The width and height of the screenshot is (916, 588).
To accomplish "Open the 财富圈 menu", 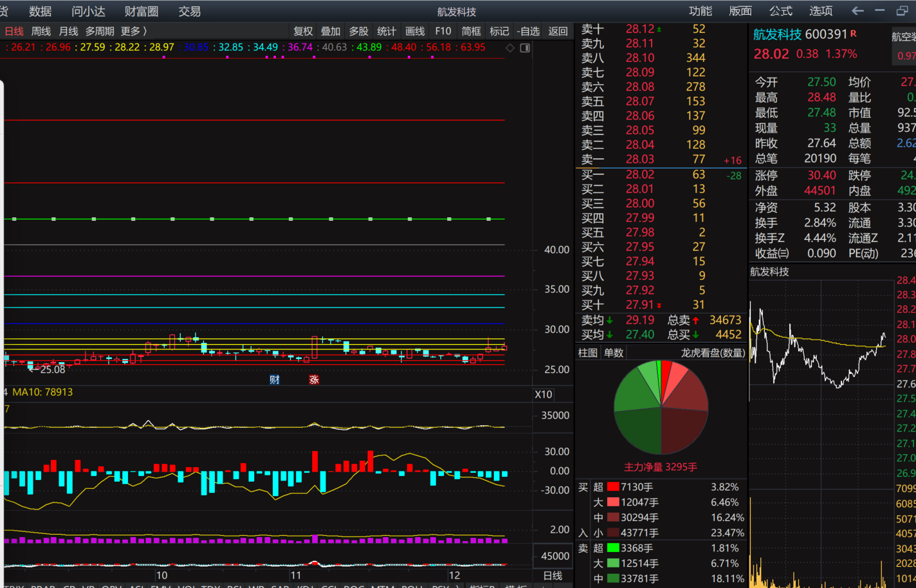I will tap(142, 12).
